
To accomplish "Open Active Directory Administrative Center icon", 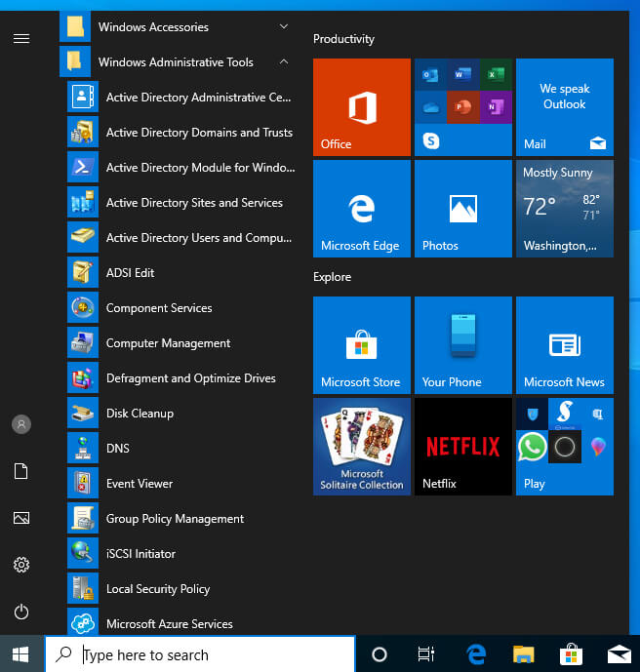I will [x=83, y=97].
